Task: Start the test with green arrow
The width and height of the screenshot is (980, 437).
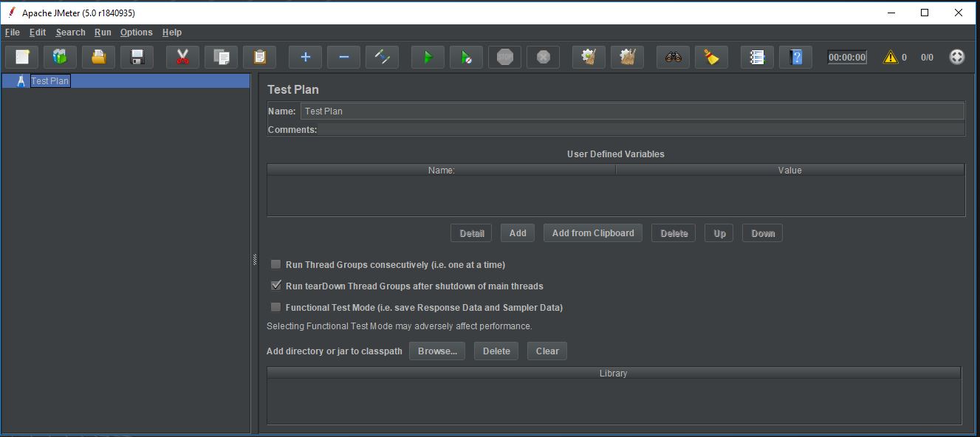Action: (428, 57)
